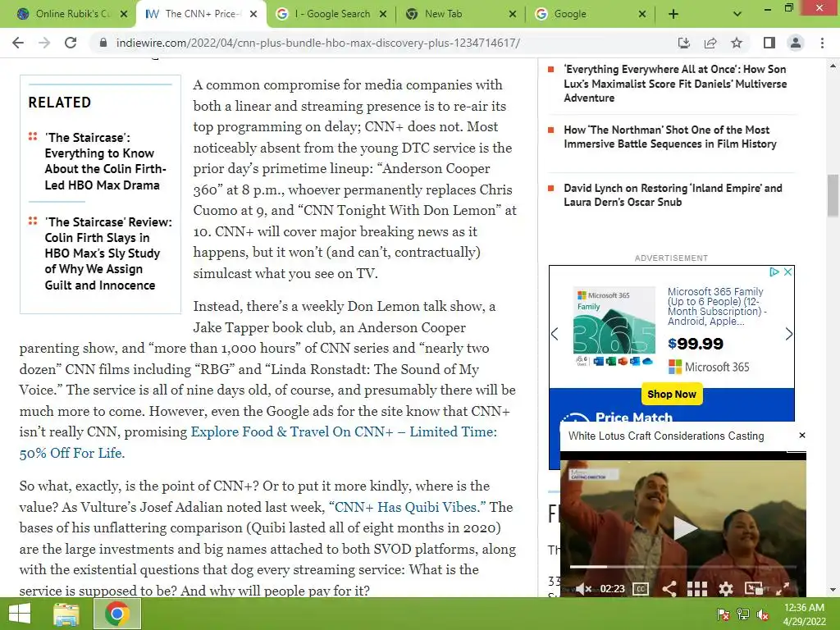Open the Chrome side panel
Screen dimensions: 840x630
click(x=769, y=43)
